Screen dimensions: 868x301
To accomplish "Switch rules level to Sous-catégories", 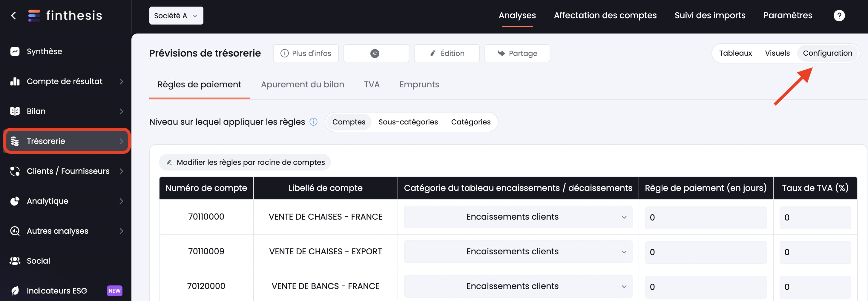I will pos(408,122).
